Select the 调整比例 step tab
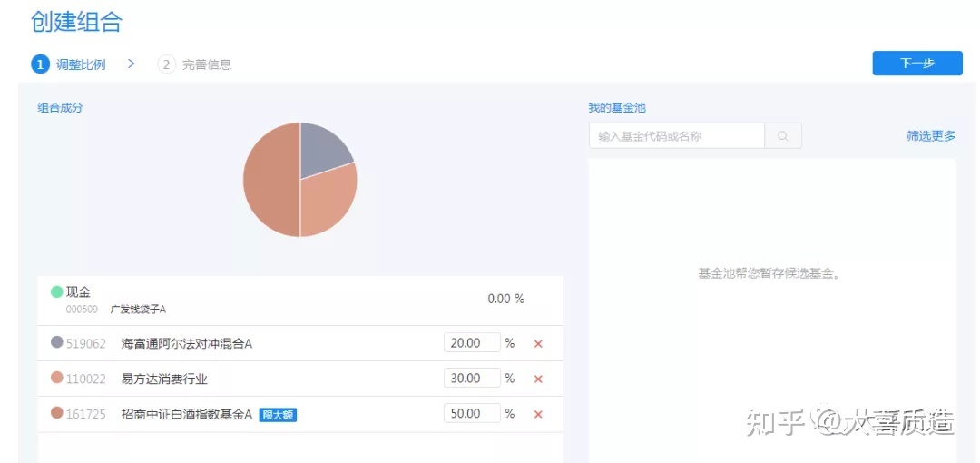The width and height of the screenshot is (980, 463). coord(81,64)
